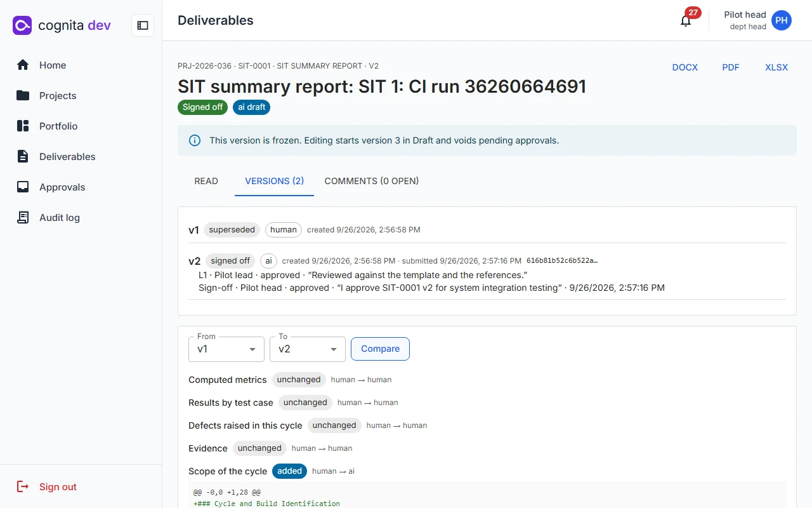Click the Audit log receipt icon
Viewport: 812px width, 508px height.
[23, 217]
